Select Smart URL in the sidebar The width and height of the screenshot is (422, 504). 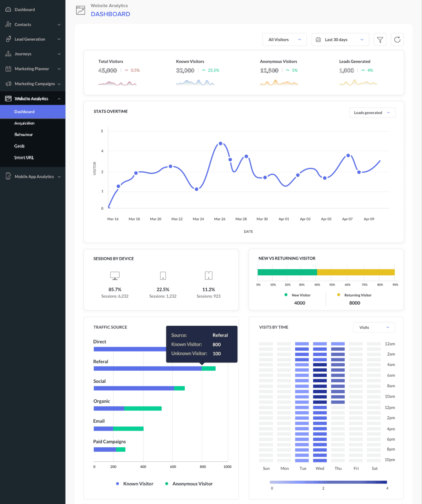[24, 157]
